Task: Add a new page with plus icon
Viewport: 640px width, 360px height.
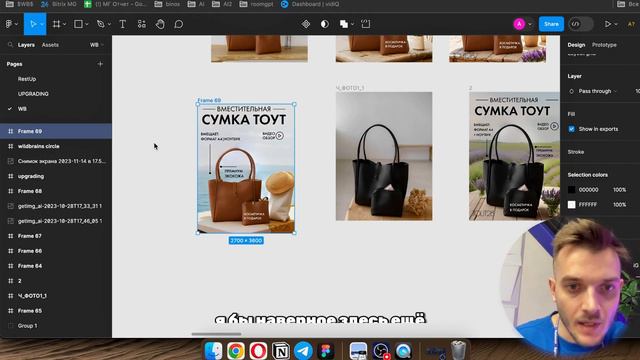Action: click(x=100, y=64)
